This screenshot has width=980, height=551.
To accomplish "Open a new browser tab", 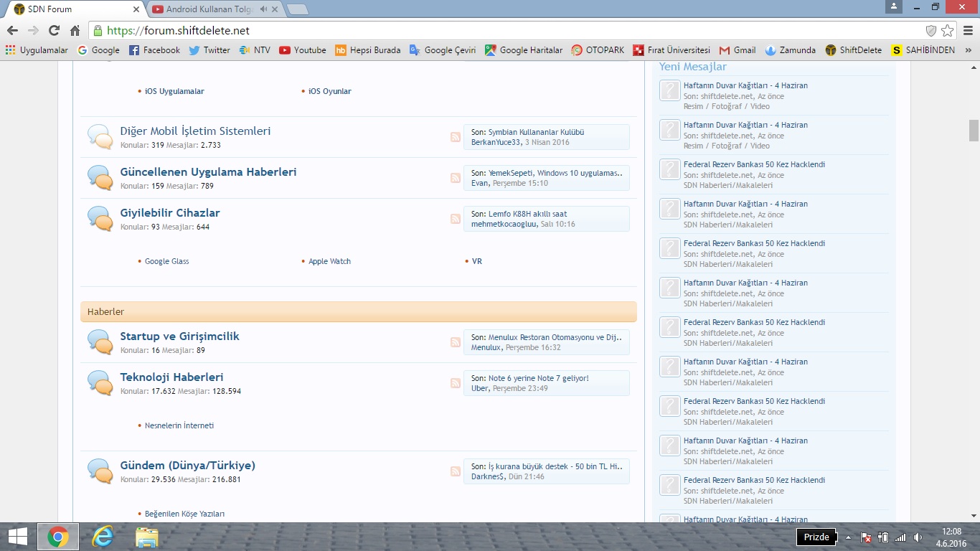I will click(297, 9).
